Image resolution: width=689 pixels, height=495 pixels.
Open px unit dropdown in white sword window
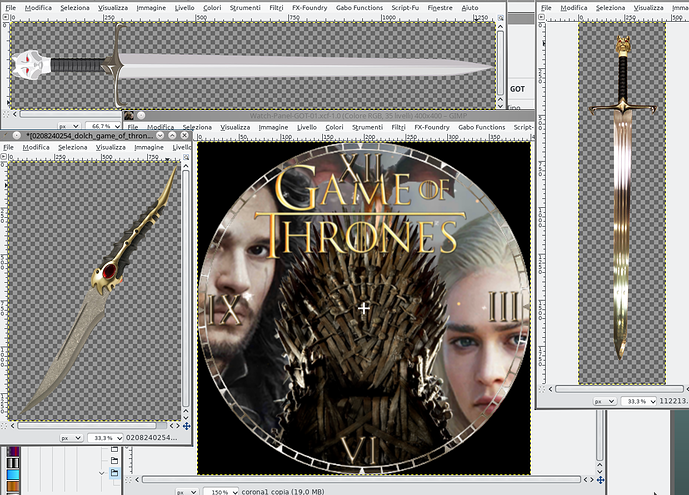pos(69,126)
